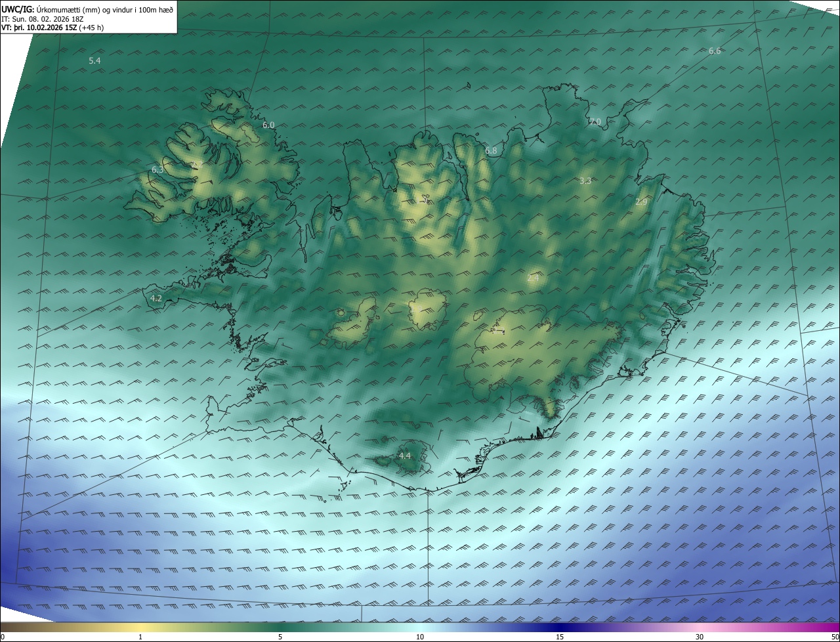Viewport: 840px width, 642px height.
Task: Click the colorbar tick label 1
Action: 140,637
